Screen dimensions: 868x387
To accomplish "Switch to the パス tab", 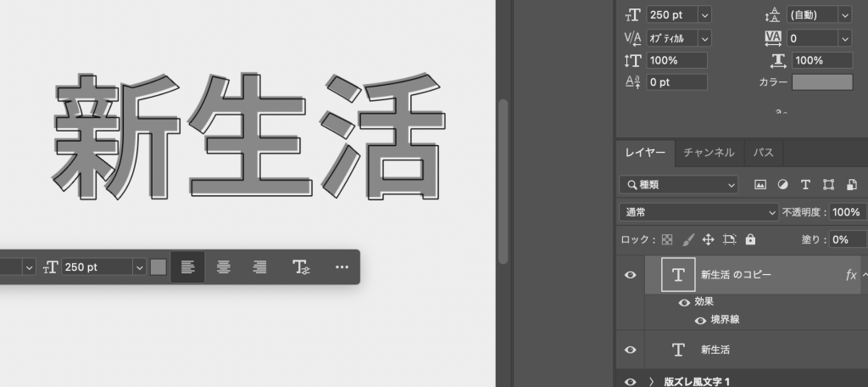I will [764, 153].
